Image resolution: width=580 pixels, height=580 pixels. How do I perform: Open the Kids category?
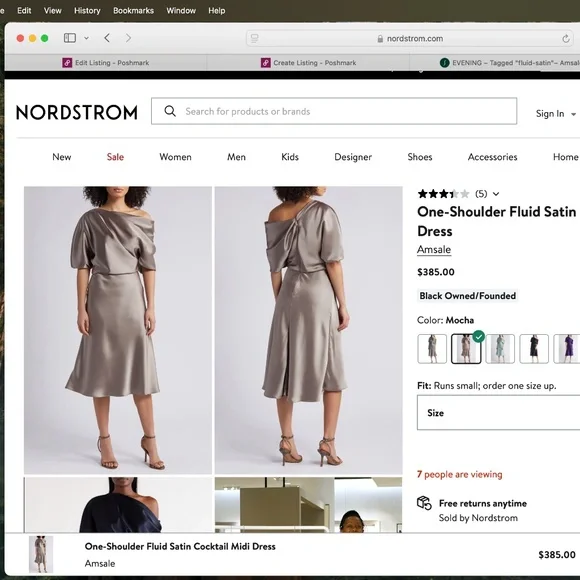click(x=290, y=157)
